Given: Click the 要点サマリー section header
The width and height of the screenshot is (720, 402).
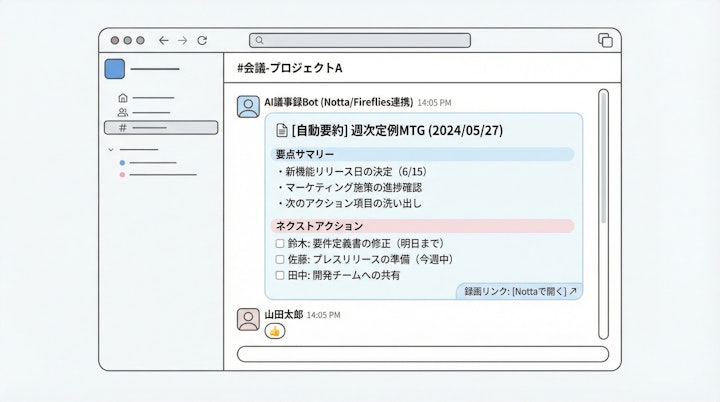Looking at the screenshot, I should coord(422,154).
